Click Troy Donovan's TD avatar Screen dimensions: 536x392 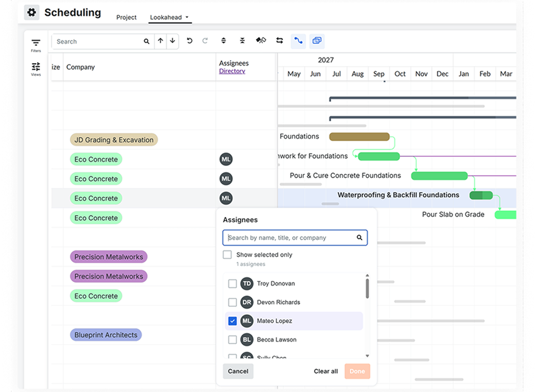[x=247, y=284]
